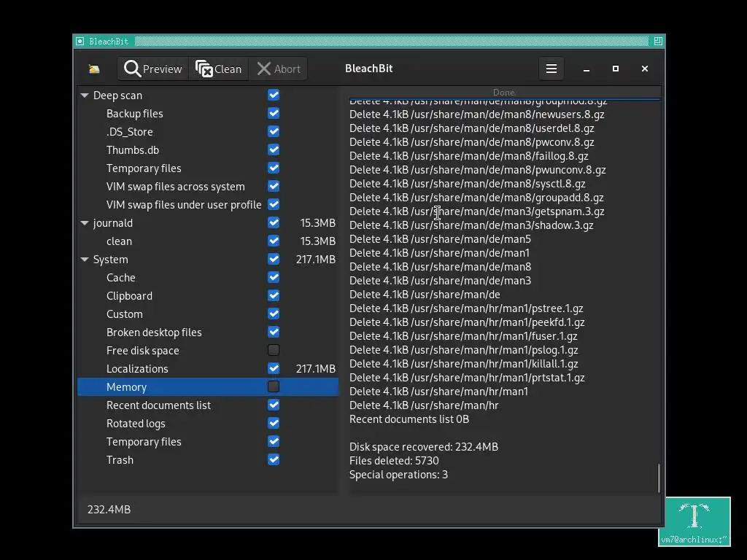Image resolution: width=747 pixels, height=560 pixels.
Task: Collapse the System group
Action: pyautogui.click(x=85, y=260)
